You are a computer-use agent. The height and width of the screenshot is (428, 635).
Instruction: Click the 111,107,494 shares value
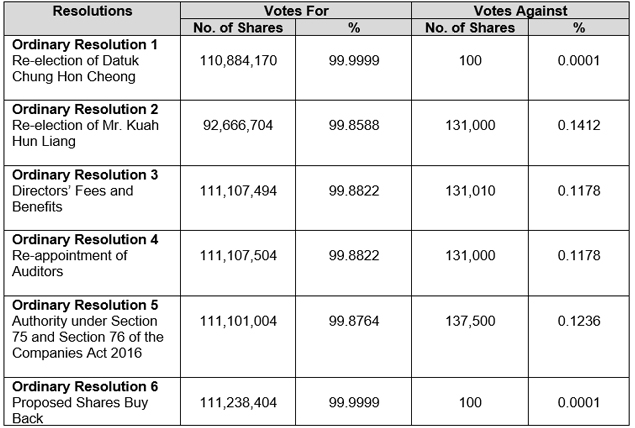tap(238, 190)
